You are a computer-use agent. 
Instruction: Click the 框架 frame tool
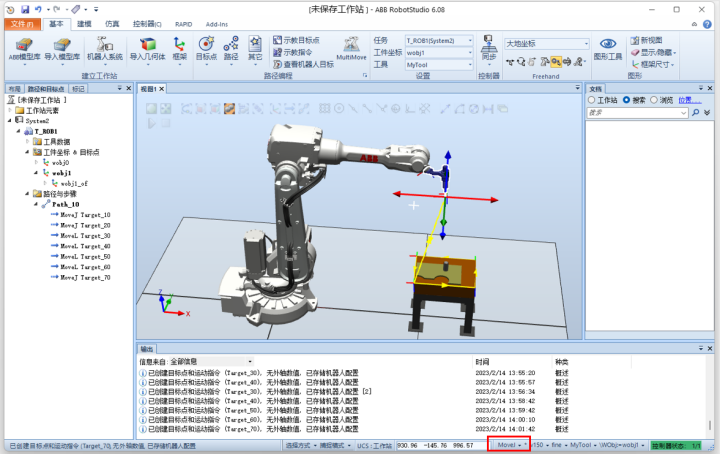click(x=179, y=49)
